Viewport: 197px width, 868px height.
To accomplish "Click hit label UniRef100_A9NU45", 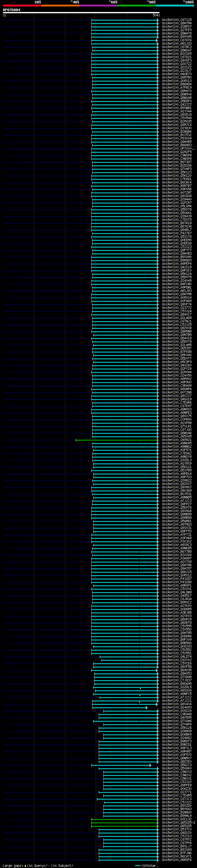I will coord(177,443).
